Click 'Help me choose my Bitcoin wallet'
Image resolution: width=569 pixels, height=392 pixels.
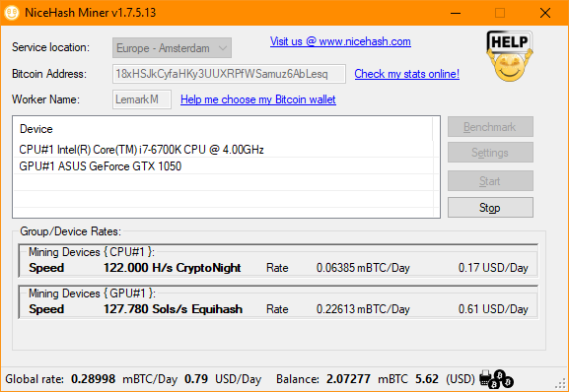258,99
